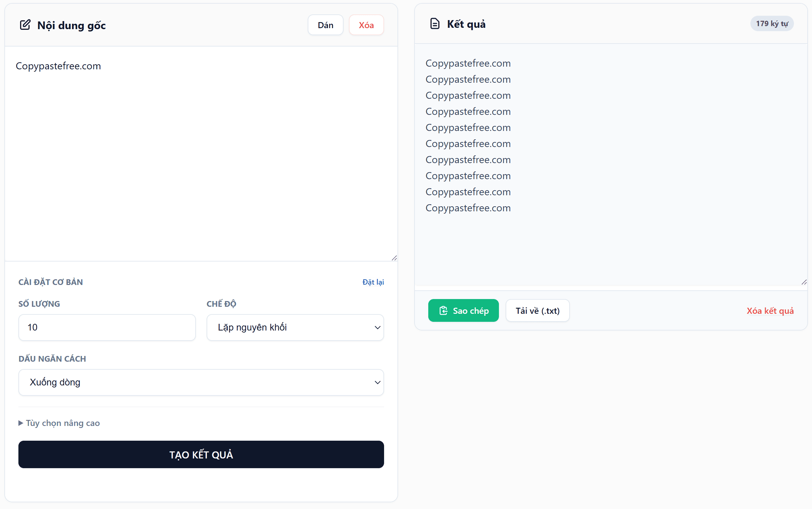Click the resize handle of the results box
Screen dimensions: 812x509
coord(805,282)
